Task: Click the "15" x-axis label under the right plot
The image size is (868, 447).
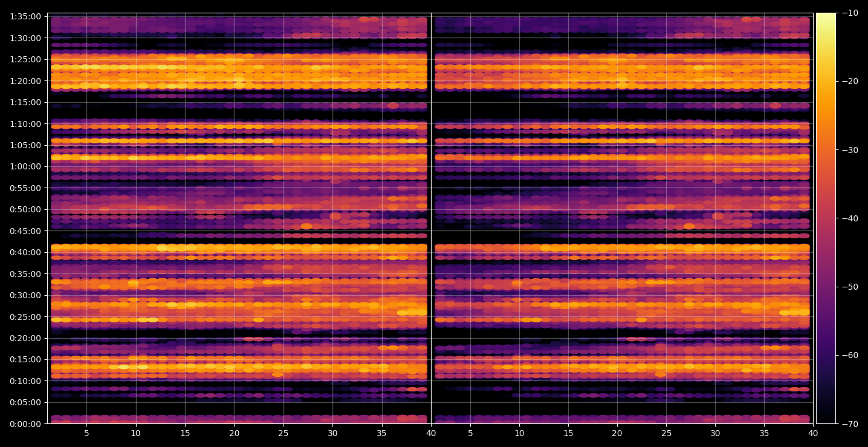Action: [x=568, y=434]
